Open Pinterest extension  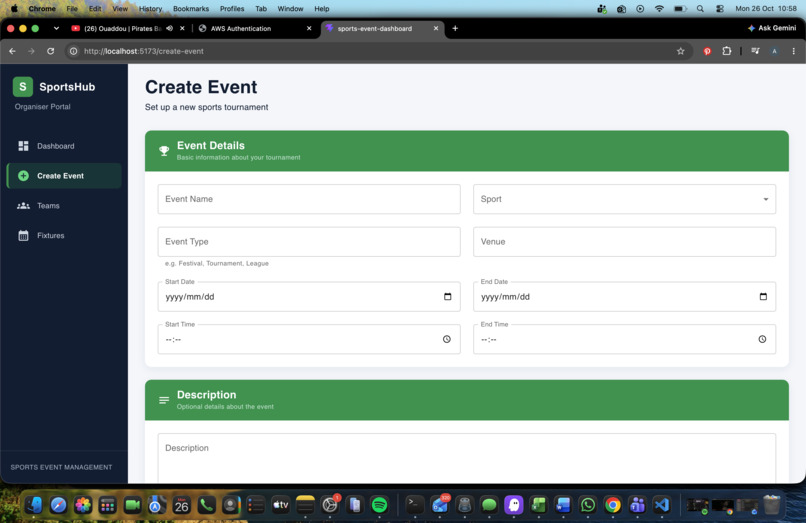(707, 51)
